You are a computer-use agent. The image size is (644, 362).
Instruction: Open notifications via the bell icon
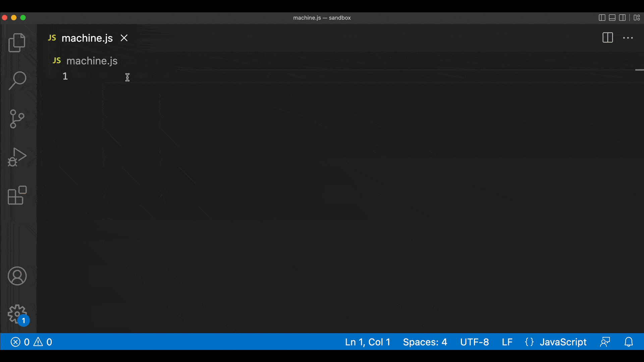[x=629, y=342]
